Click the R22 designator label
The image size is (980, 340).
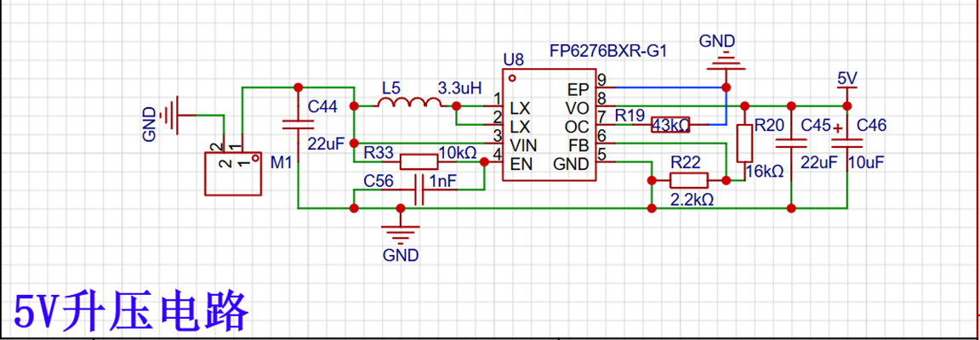pyautogui.click(x=686, y=162)
